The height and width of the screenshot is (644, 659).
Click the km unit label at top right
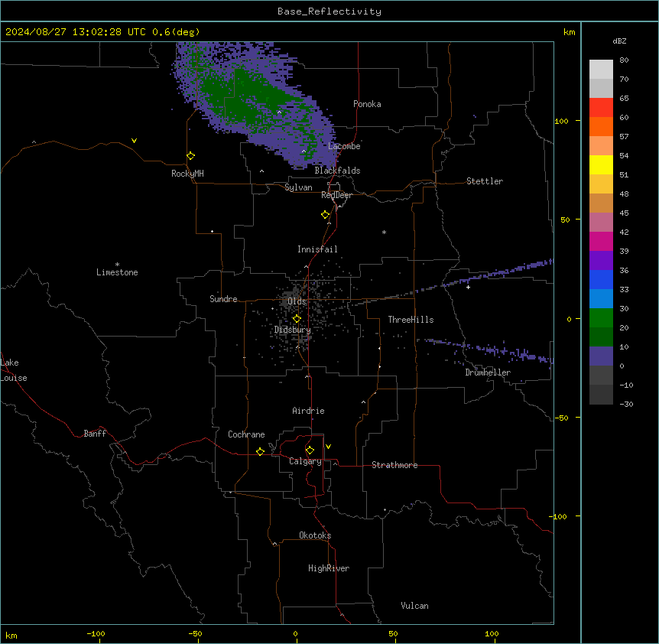(x=570, y=32)
